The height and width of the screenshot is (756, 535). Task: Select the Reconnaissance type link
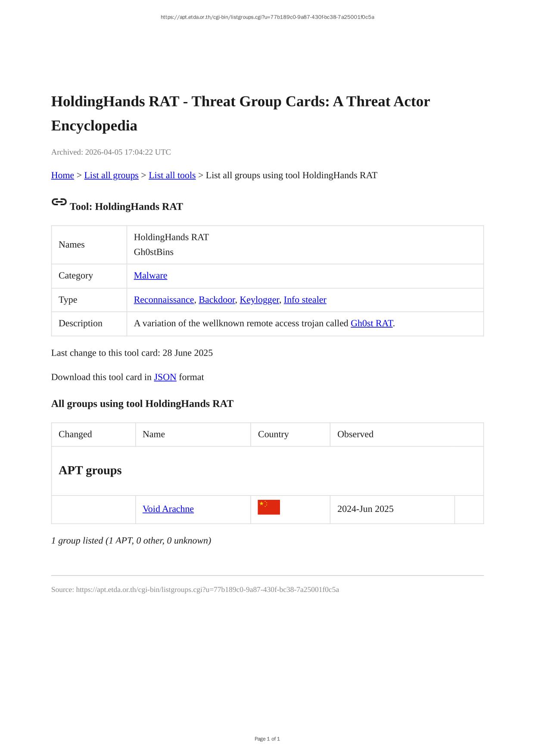pyautogui.click(x=164, y=300)
